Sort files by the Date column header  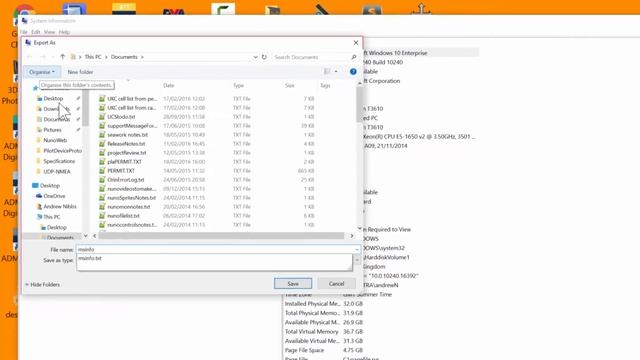(x=169, y=85)
